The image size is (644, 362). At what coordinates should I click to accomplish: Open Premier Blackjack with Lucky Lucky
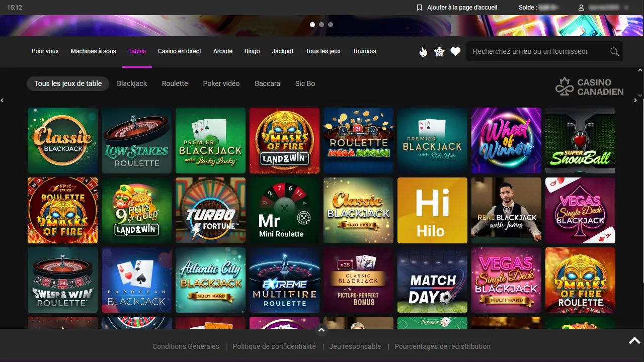click(210, 140)
